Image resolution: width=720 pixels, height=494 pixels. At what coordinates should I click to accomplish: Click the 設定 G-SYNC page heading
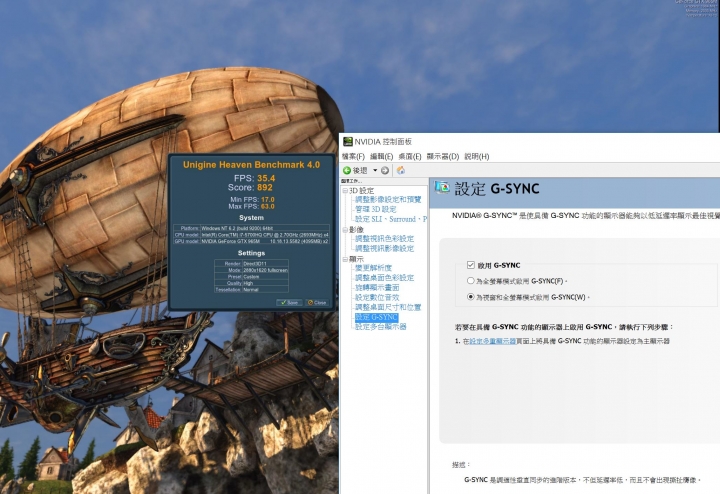pyautogui.click(x=497, y=188)
